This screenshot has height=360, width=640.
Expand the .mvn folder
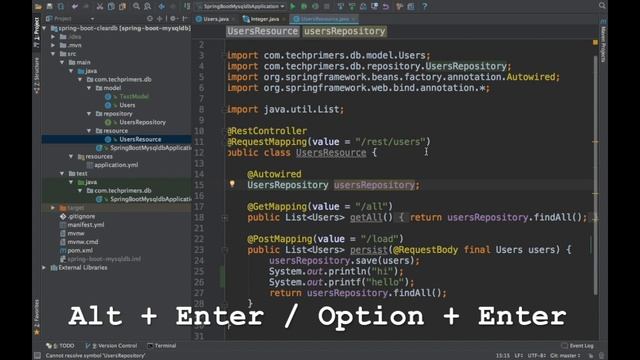[53, 45]
